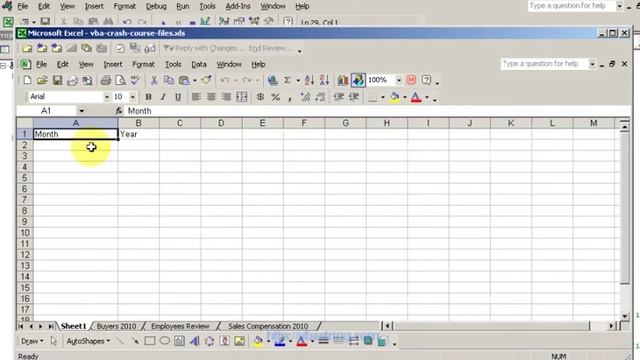Click the insert function fx button
Image resolution: width=640 pixels, height=360 pixels.
point(118,111)
